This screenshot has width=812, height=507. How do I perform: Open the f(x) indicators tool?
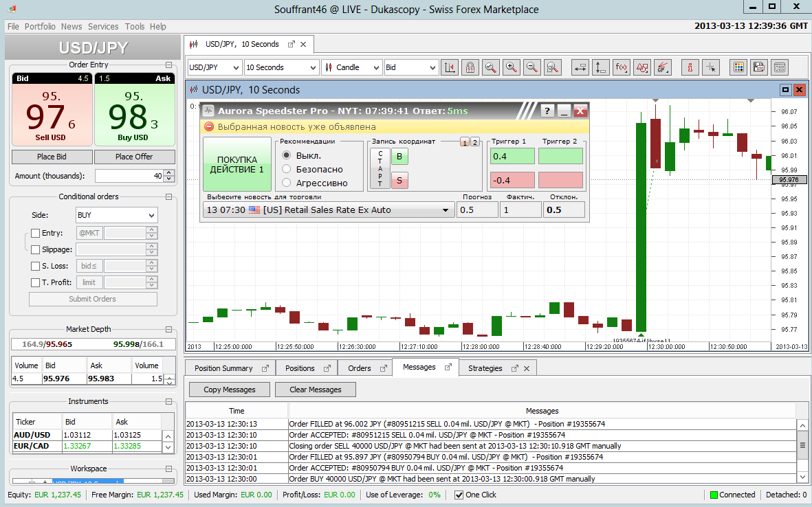coord(622,67)
